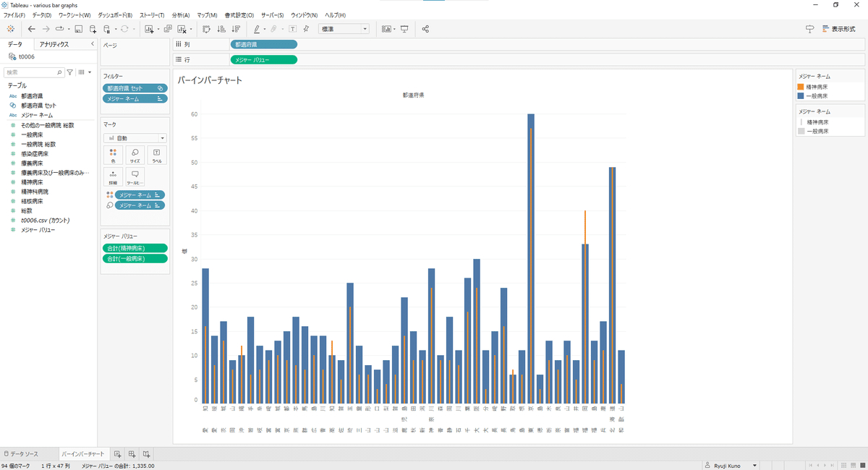
Task: Open the fit dropdown showing 標準
Action: pos(344,29)
